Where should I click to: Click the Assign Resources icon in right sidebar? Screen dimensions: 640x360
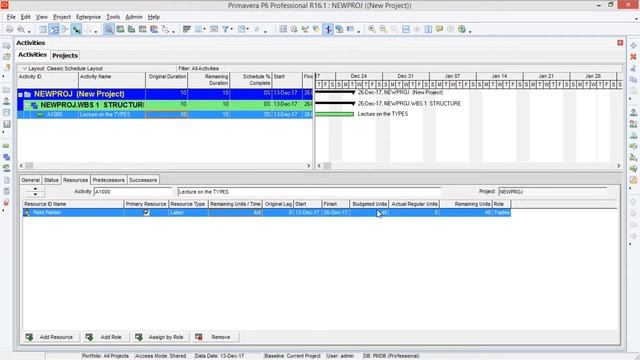(x=633, y=112)
